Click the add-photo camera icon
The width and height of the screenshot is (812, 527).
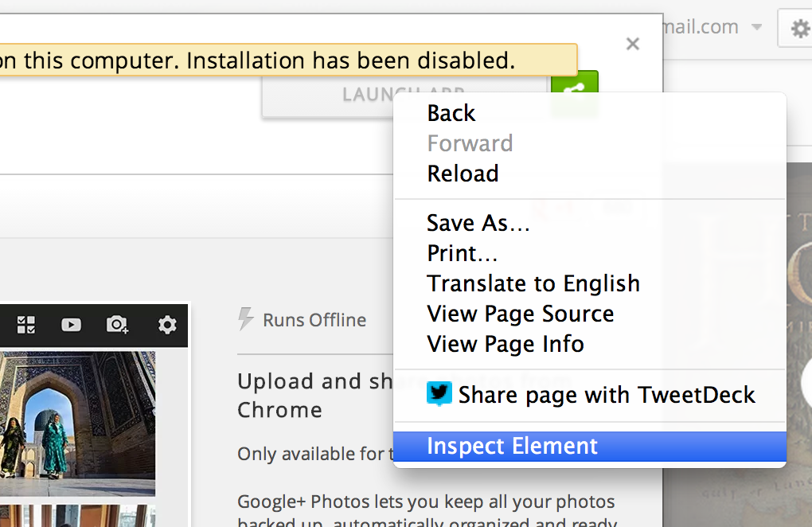point(118,325)
